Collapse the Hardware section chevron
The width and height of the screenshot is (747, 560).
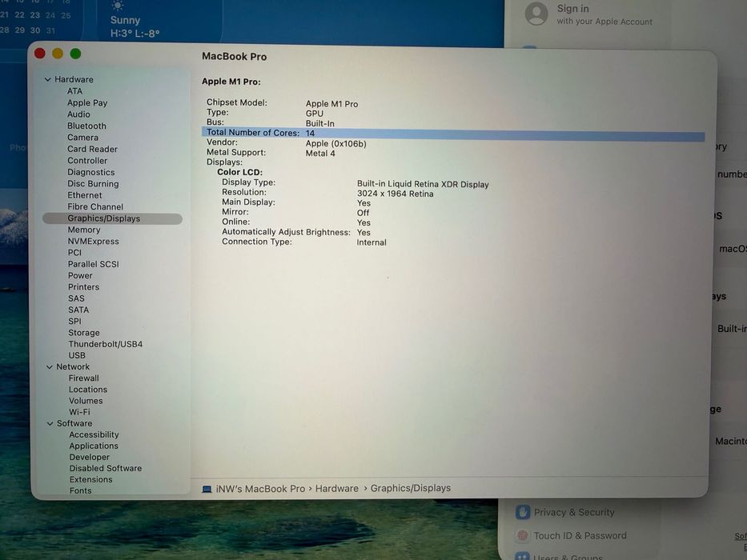coord(48,79)
